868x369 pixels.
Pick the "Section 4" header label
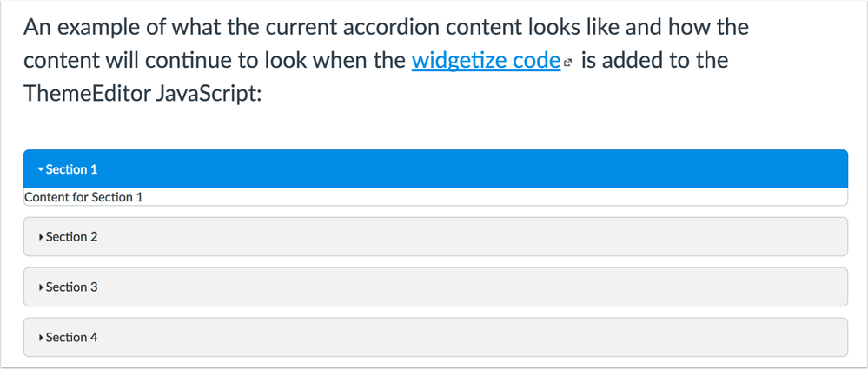pos(71,338)
